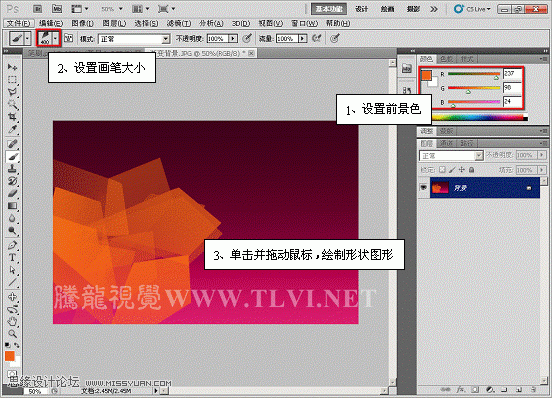The width and height of the screenshot is (552, 398).
Task: Open the 图像(I) menu
Action: click(x=82, y=24)
